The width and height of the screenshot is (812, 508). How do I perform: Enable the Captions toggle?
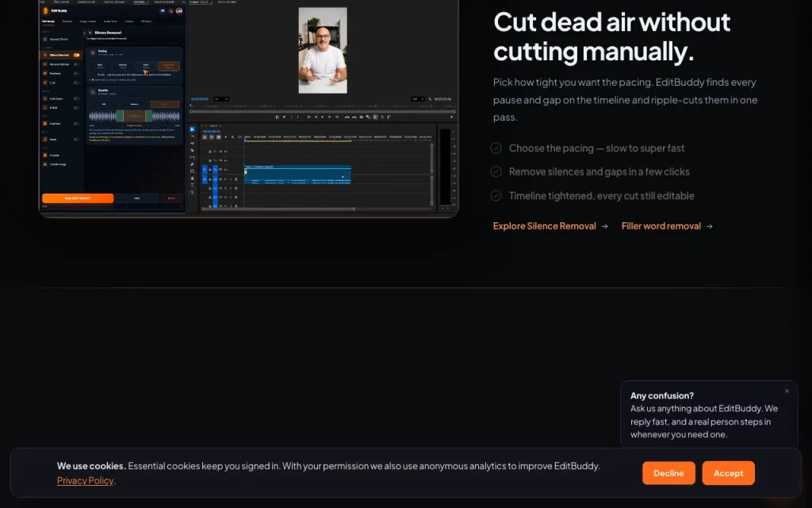click(x=76, y=123)
